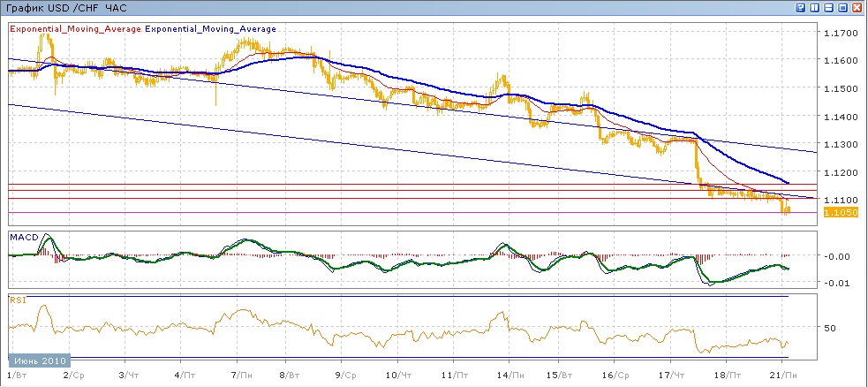Image resolution: width=868 pixels, height=387 pixels.
Task: Maximize the chart window
Action: 843,7
